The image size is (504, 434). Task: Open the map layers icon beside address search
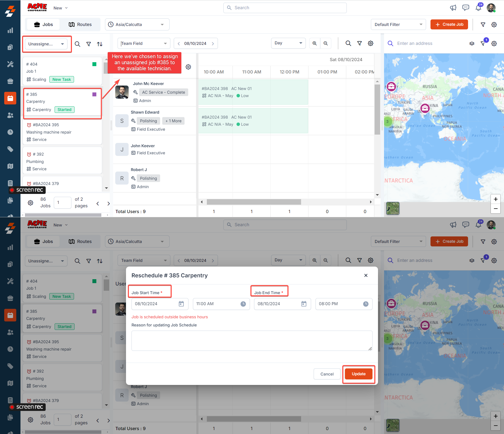(x=472, y=44)
